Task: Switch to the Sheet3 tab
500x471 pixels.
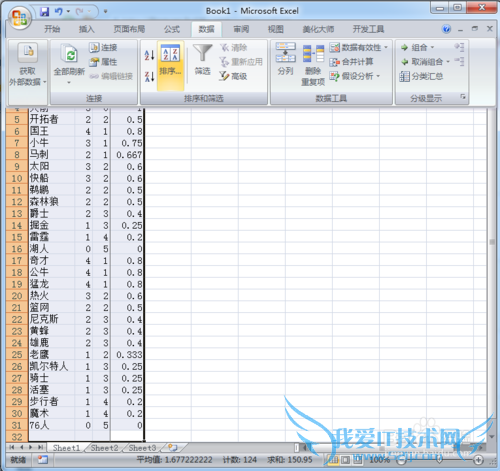Action: click(x=142, y=448)
